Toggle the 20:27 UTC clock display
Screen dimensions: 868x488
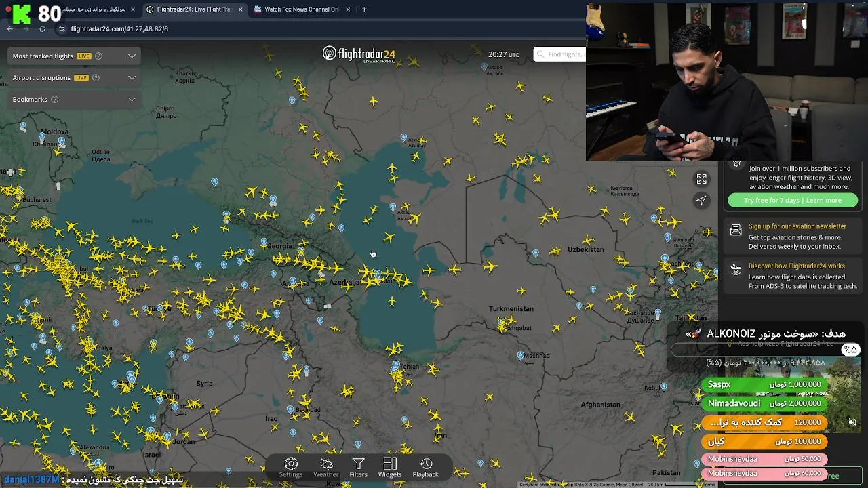click(503, 54)
